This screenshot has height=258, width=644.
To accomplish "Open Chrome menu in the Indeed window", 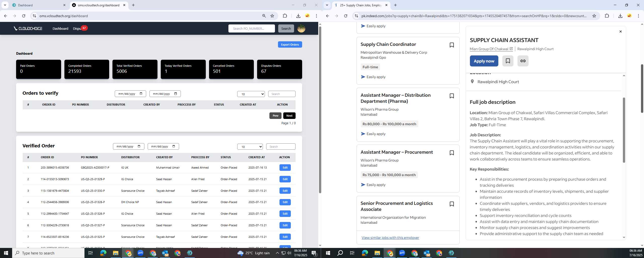I will [x=638, y=16].
